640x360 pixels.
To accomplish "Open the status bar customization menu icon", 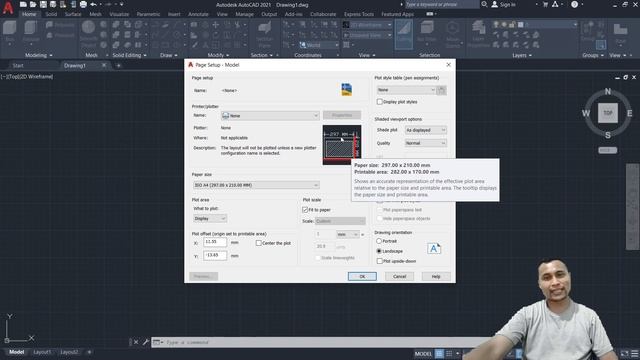I will coord(635,353).
